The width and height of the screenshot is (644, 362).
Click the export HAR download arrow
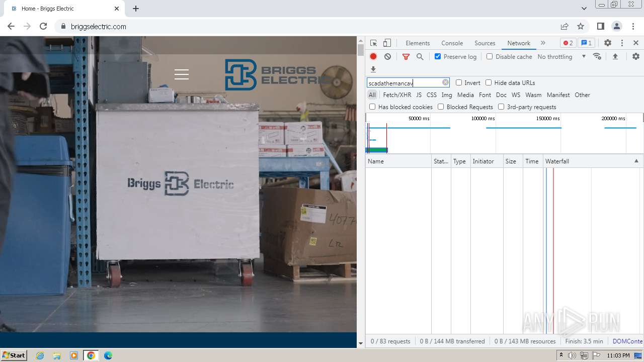tap(373, 69)
